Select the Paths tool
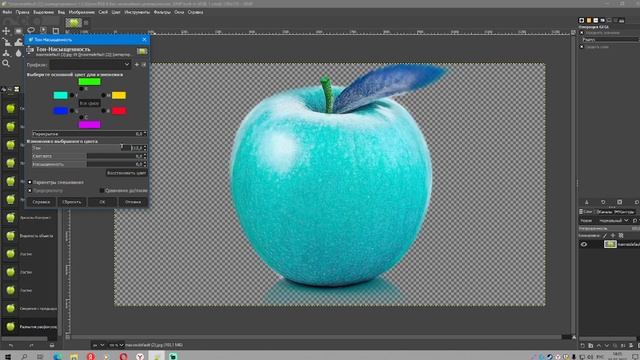640x360 pixels. tap(6, 53)
